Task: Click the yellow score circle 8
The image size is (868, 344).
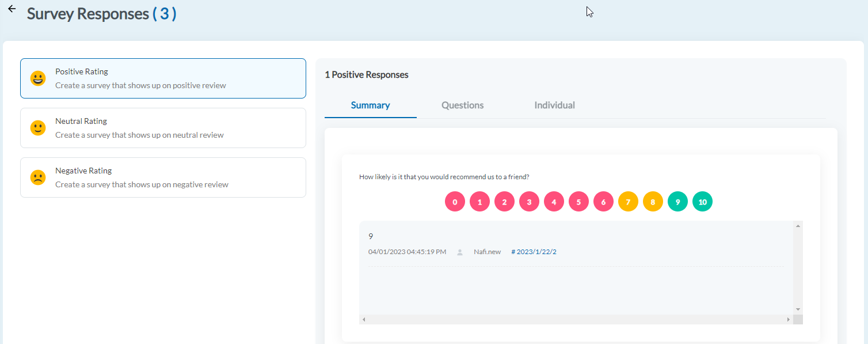Action: [653, 202]
